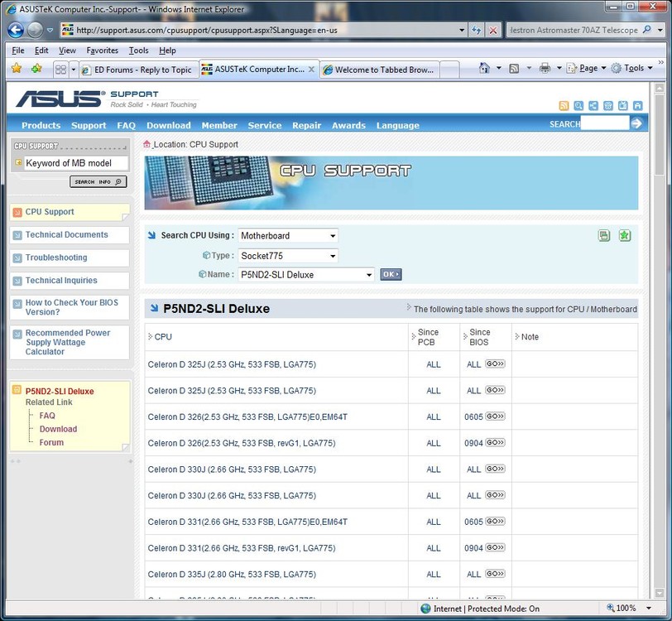Viewport: 672px width, 621px height.
Task: Click the ASUS site SEARCH input field
Action: [605, 123]
